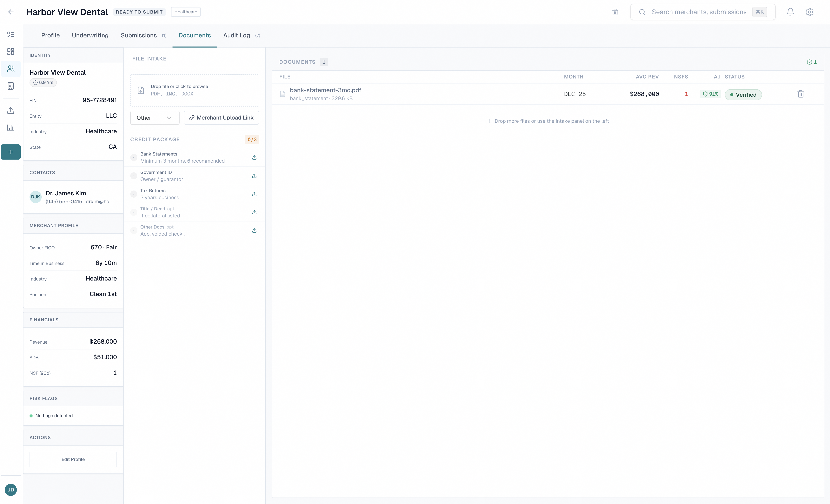Click the upload icon for Tax Returns
Viewport: 830px width, 504px height.
click(254, 194)
